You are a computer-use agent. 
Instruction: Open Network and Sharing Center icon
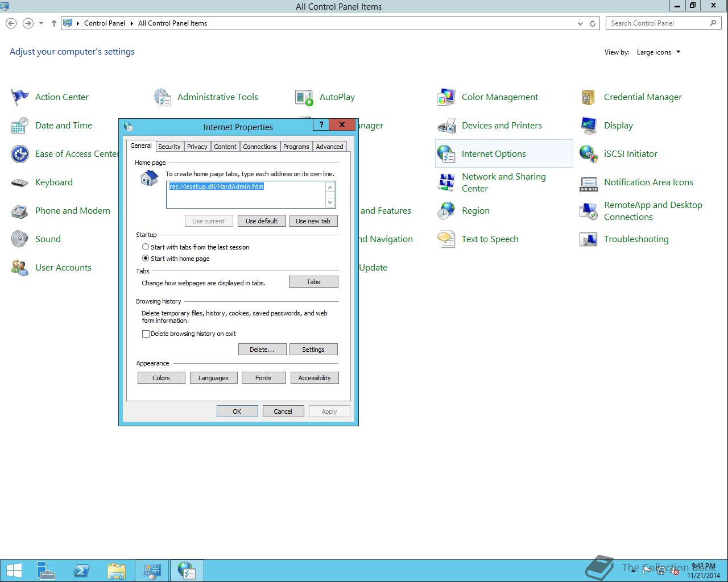click(446, 182)
